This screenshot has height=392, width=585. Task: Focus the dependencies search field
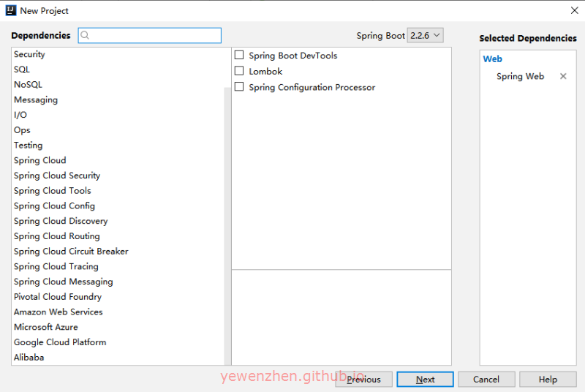coord(155,35)
